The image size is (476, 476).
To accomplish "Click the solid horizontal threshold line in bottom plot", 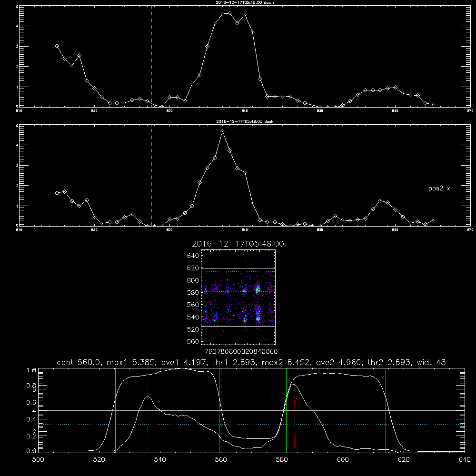I will (x=251, y=410).
